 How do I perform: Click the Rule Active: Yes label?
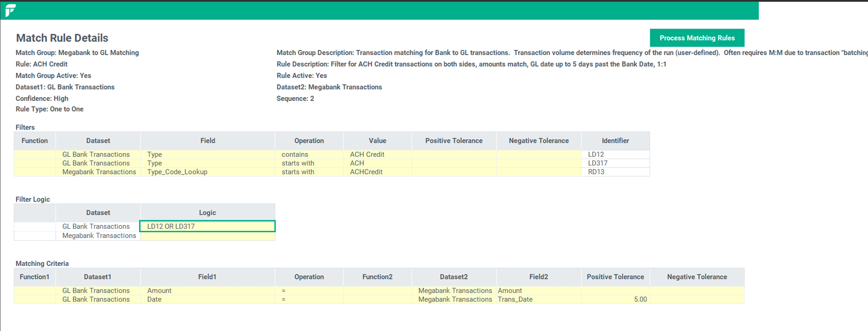(x=302, y=76)
